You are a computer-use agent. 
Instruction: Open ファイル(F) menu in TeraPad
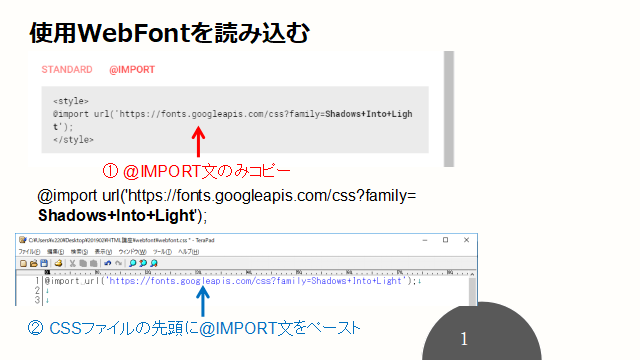click(x=29, y=252)
